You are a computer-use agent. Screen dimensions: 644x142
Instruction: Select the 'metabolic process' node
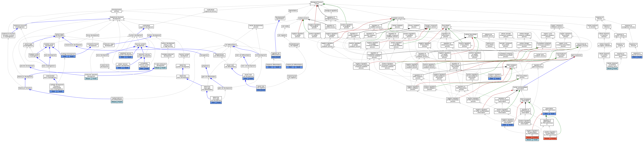coord(398,18)
